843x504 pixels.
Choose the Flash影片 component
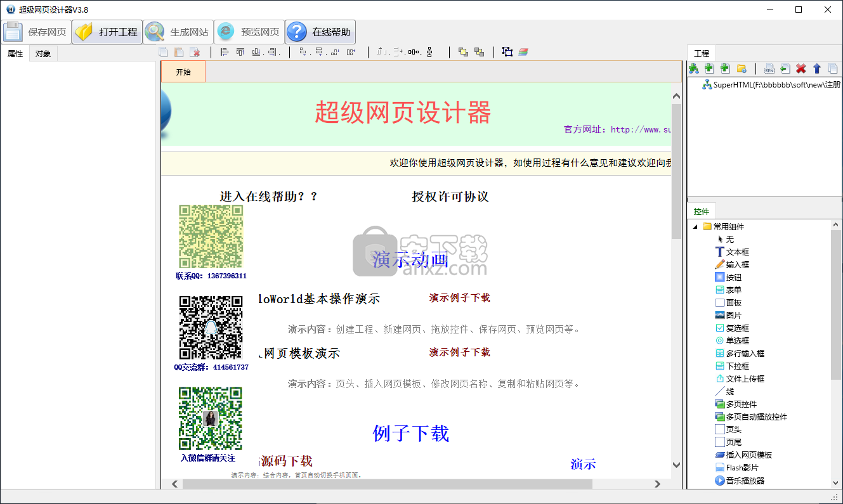[x=736, y=467]
